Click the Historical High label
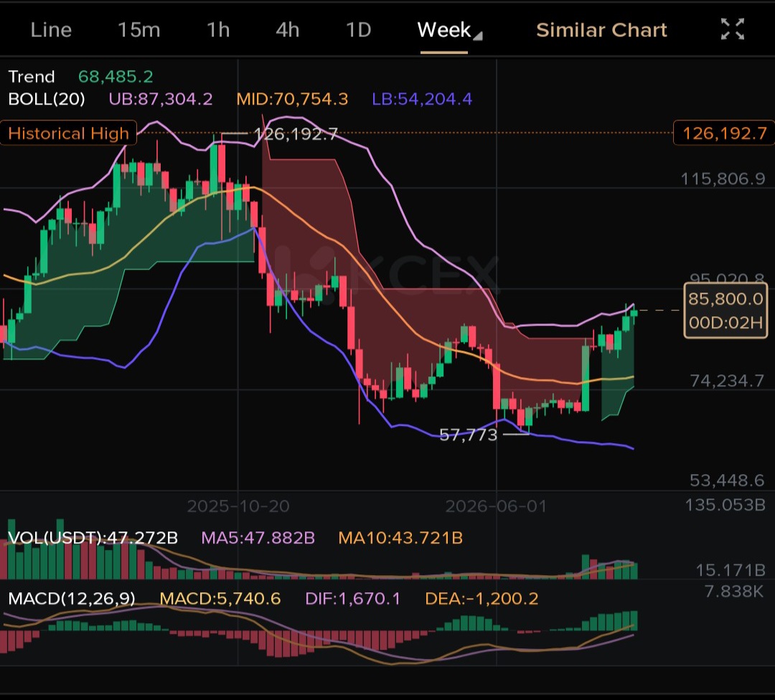Screen dimensions: 775x700 tap(68, 133)
